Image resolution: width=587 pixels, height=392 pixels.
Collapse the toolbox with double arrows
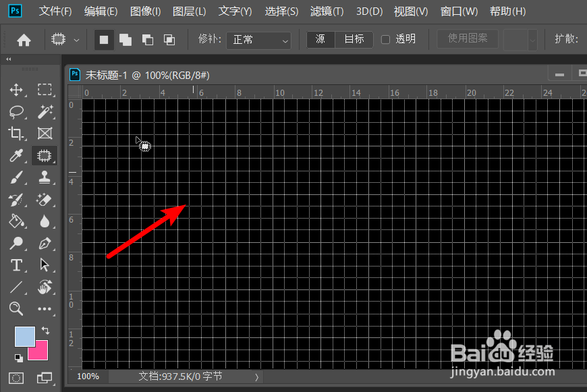coord(8,59)
